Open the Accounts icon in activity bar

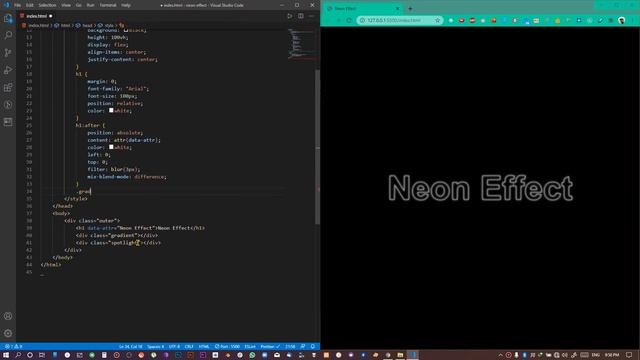click(x=8, y=316)
